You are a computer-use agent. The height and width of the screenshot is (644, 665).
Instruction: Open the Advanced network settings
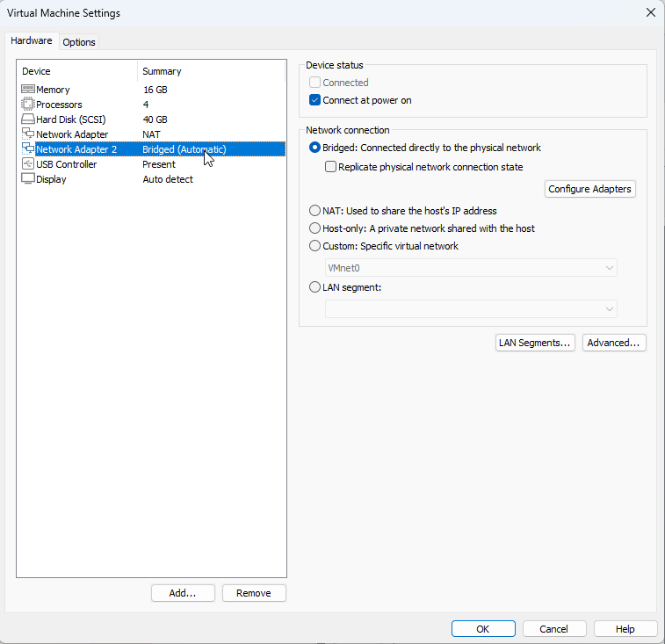tap(613, 343)
